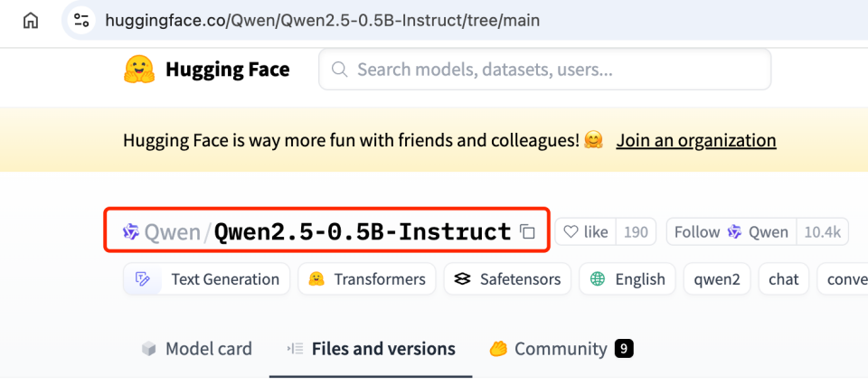Click the browser address bar URL

coord(322,20)
